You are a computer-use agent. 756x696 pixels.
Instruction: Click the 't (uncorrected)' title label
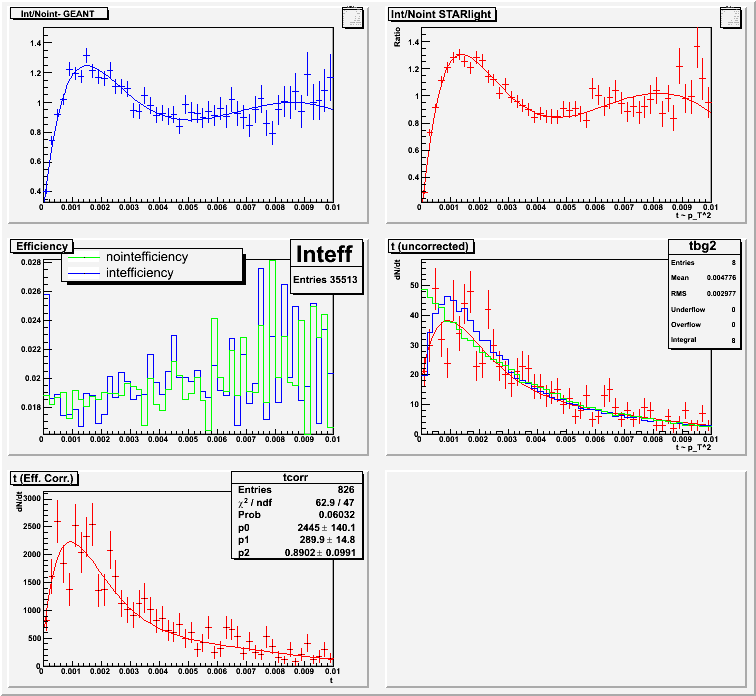click(431, 246)
